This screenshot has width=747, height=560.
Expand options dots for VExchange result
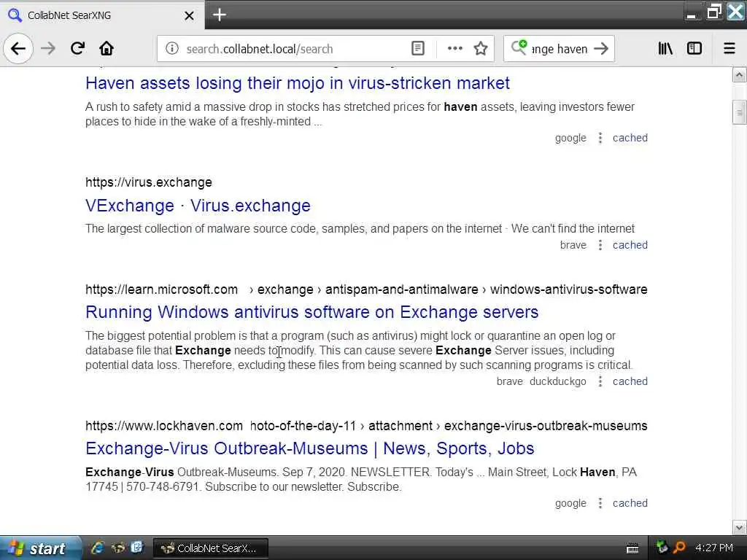(x=600, y=245)
